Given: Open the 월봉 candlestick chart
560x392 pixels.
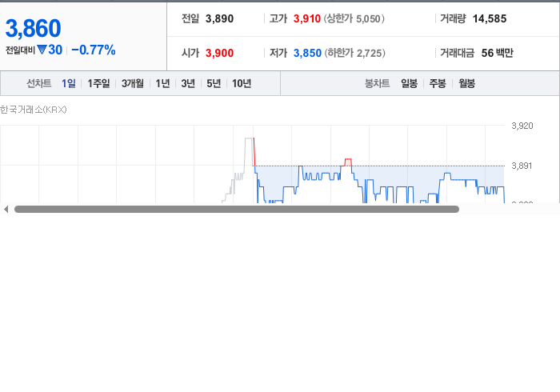Looking at the screenshot, I should click(x=466, y=83).
